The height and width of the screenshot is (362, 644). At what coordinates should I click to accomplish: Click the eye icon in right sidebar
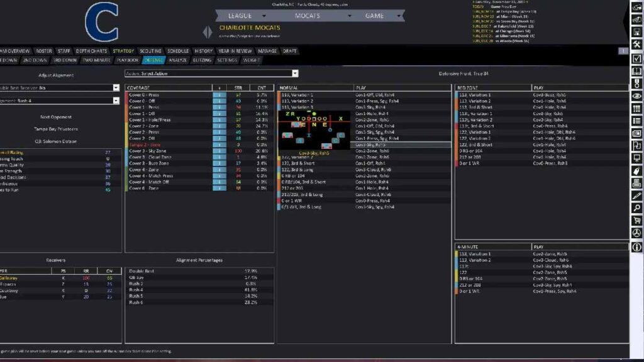pos(636,96)
